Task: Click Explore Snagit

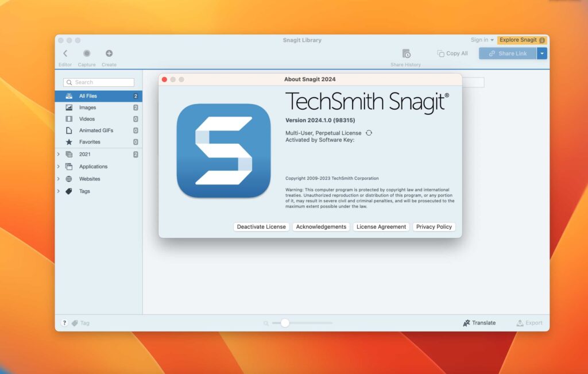Action: pyautogui.click(x=519, y=40)
